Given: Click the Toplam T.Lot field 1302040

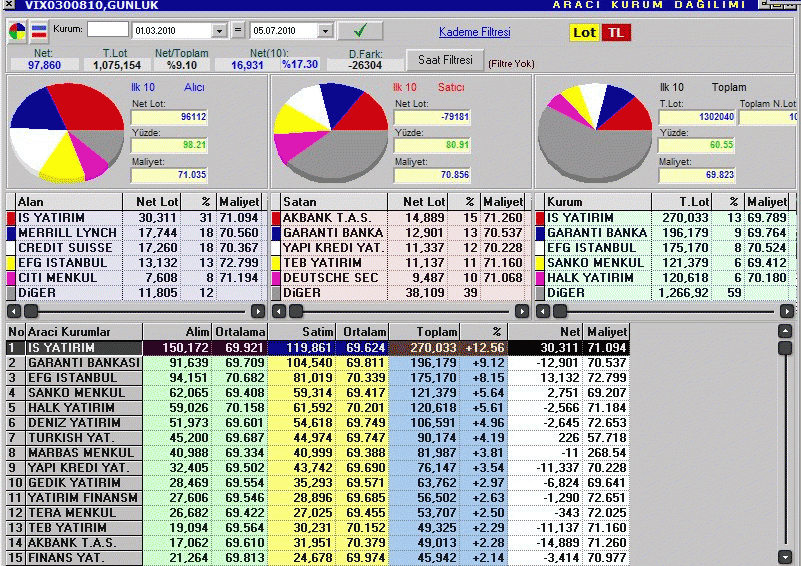Looking at the screenshot, I should [x=697, y=117].
